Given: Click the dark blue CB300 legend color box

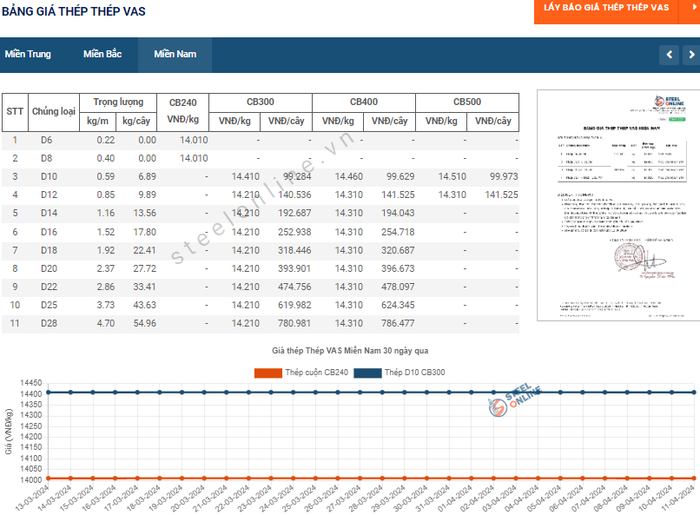Looking at the screenshot, I should [368, 373].
